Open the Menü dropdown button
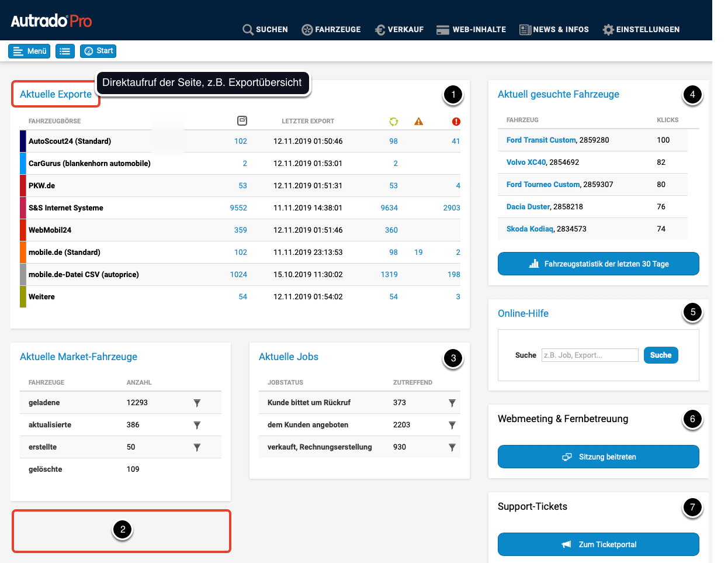The height and width of the screenshot is (563, 728). (29, 51)
